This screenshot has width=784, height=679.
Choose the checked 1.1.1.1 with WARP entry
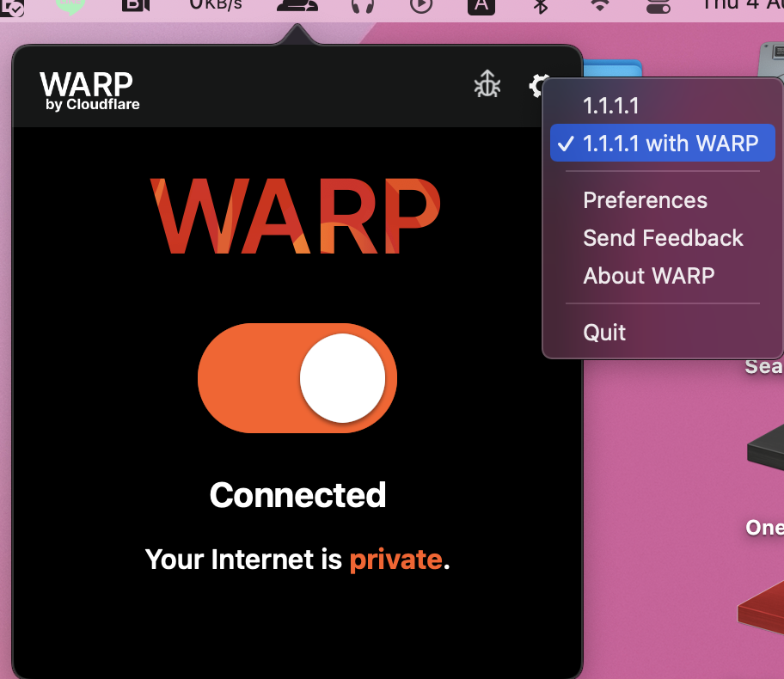pos(662,143)
